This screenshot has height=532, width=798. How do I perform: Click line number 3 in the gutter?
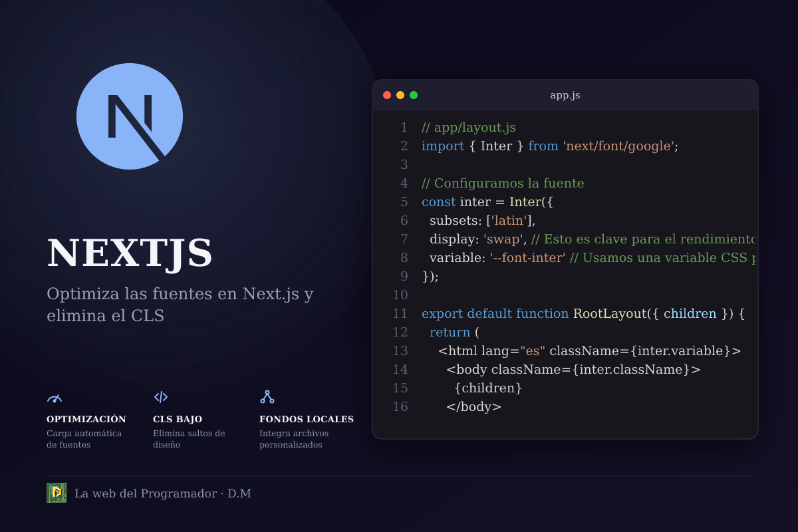(x=404, y=165)
